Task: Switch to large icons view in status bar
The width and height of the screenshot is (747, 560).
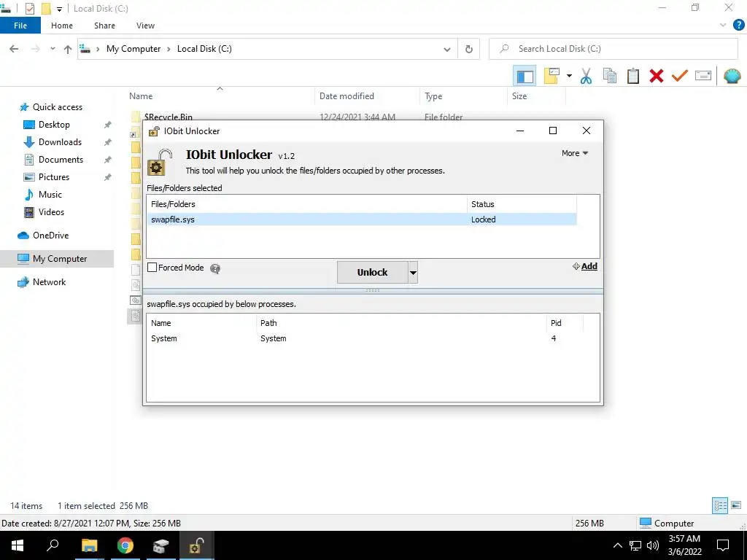Action: click(x=736, y=506)
